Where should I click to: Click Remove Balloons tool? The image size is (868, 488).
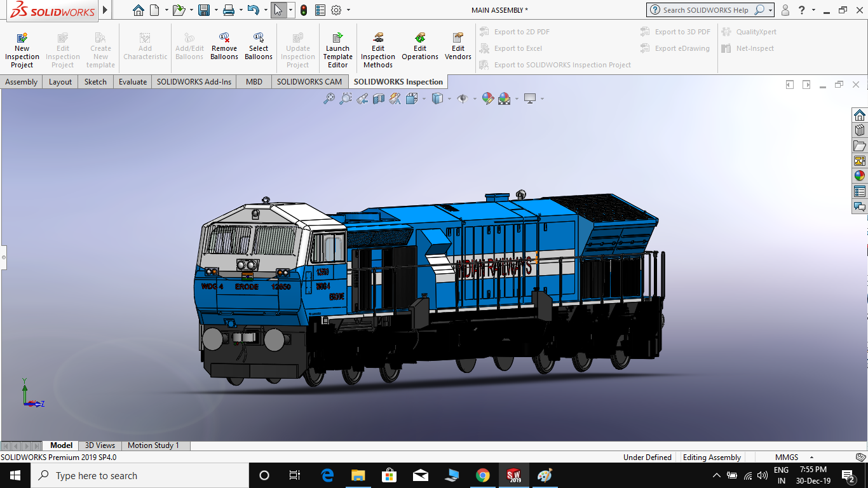point(224,47)
